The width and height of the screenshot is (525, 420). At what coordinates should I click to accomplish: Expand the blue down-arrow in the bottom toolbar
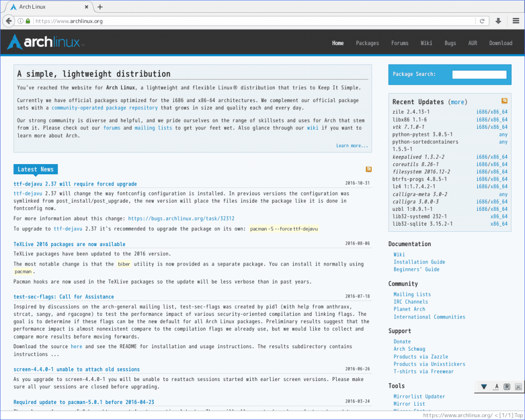click(x=484, y=387)
